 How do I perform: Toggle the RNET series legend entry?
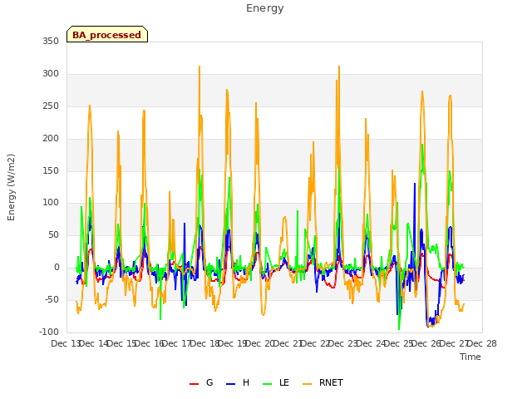(323, 382)
